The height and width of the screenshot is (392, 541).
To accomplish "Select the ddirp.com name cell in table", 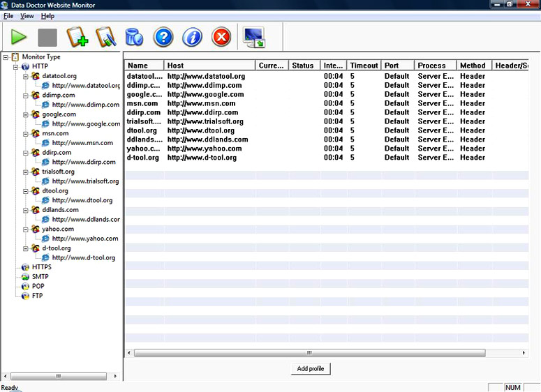I will click(144, 112).
